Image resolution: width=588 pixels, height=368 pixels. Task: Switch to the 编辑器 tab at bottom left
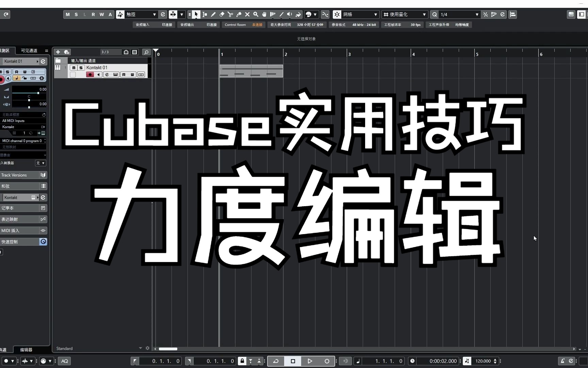(26, 349)
